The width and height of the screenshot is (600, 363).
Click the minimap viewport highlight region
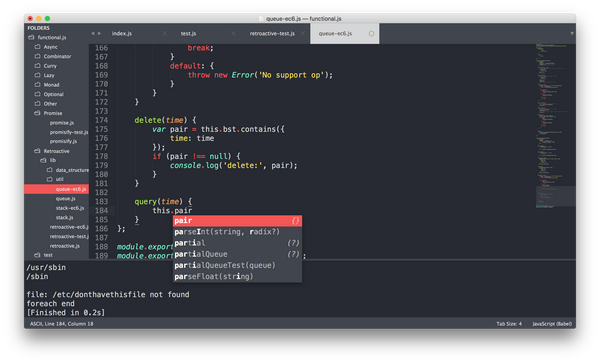[x=555, y=196]
